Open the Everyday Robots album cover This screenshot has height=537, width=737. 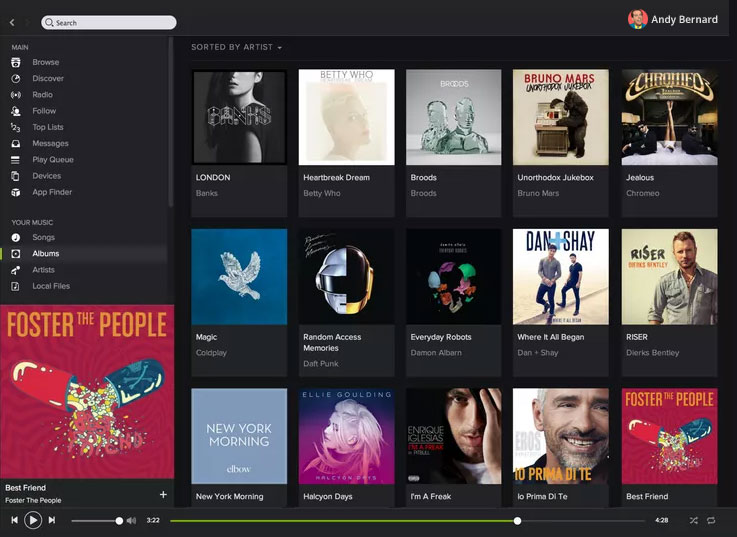pos(454,276)
